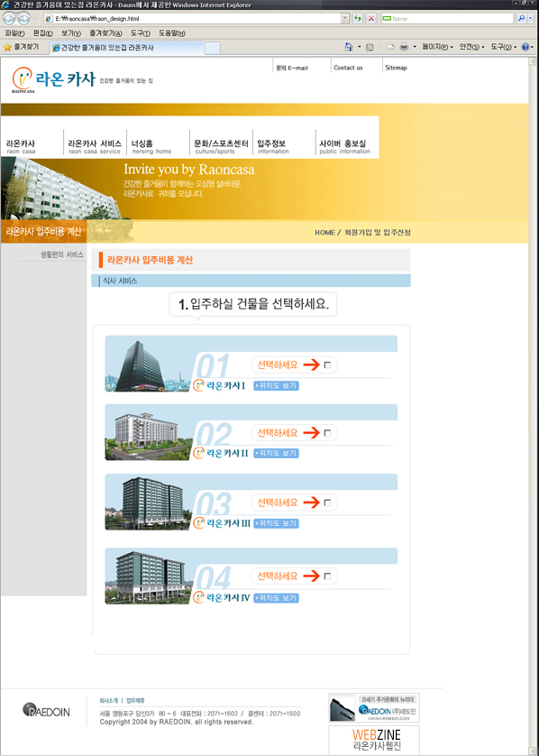The image size is (539, 756).
Task: Click into the address bar URL field
Action: 197,18
